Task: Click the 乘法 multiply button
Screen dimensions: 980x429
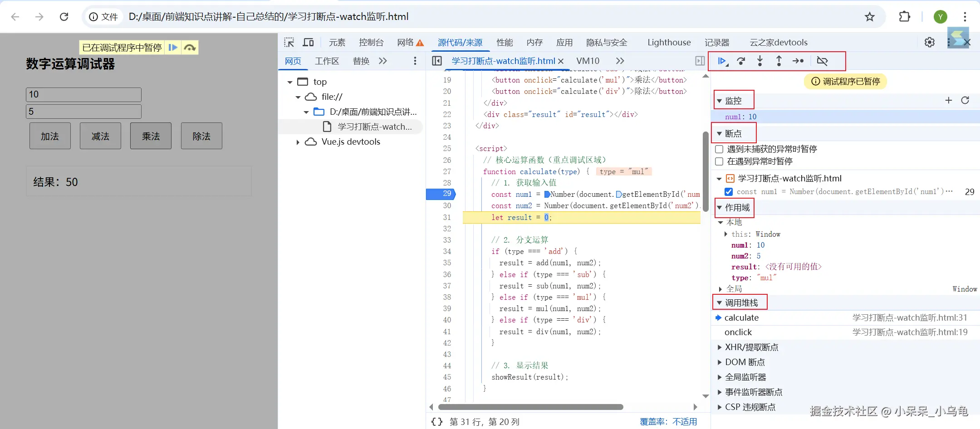Action: click(151, 136)
